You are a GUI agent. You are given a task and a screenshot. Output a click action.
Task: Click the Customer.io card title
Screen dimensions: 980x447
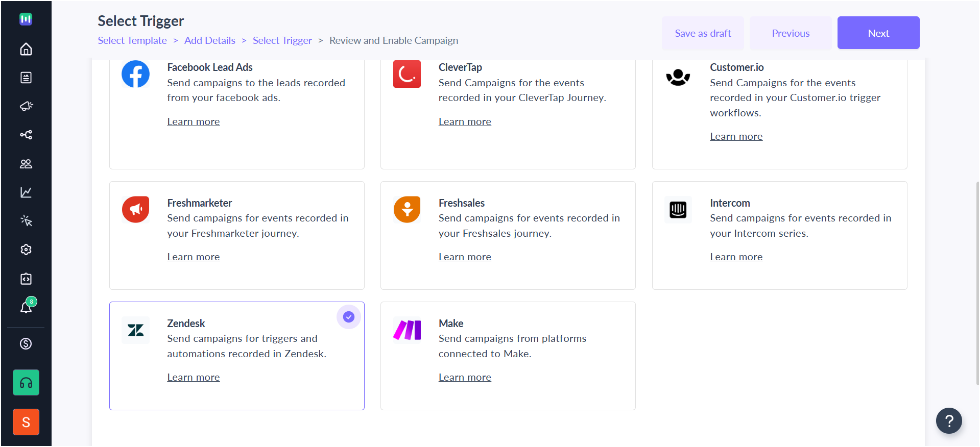(737, 67)
